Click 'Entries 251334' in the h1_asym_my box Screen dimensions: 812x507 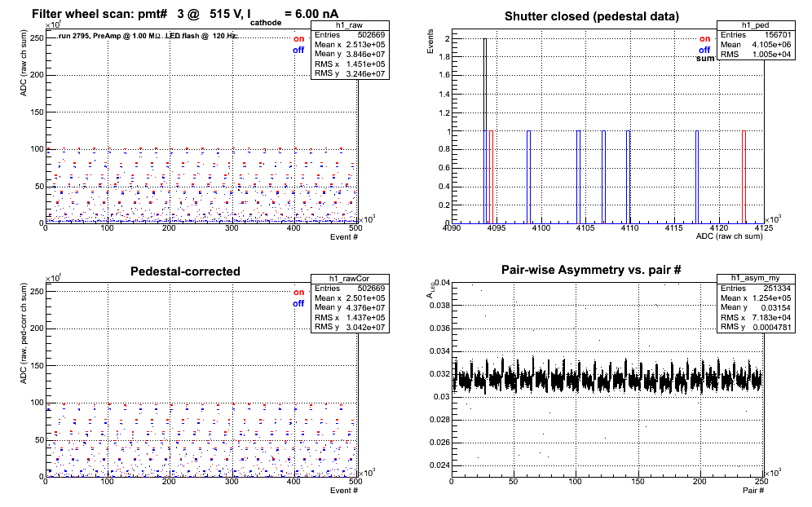coord(756,288)
